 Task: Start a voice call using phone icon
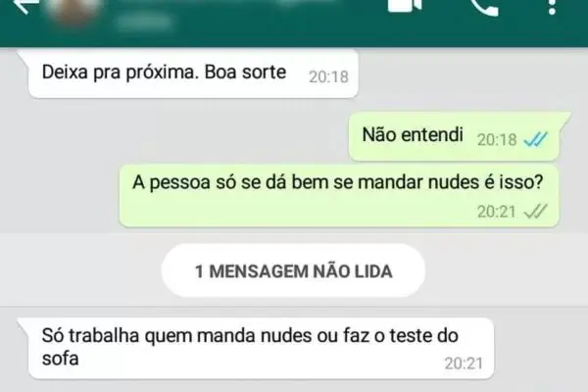[484, 8]
